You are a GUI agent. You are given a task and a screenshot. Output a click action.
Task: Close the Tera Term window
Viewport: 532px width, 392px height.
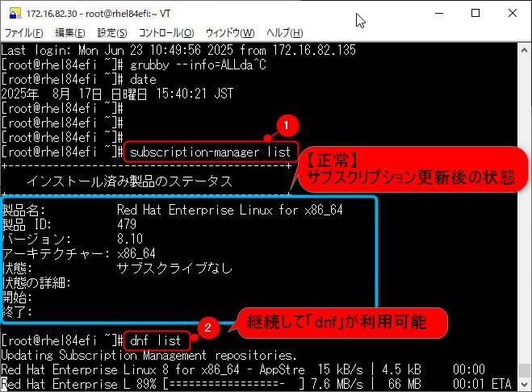(513, 14)
